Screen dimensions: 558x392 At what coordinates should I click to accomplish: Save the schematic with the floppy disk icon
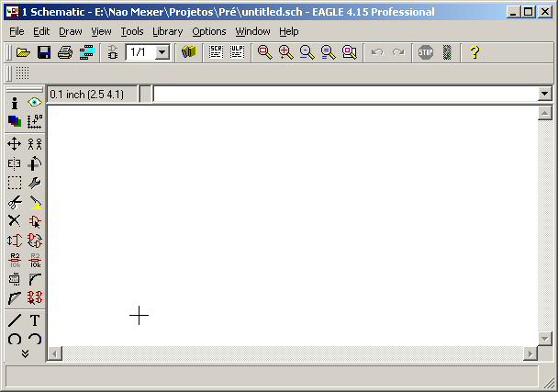point(44,52)
